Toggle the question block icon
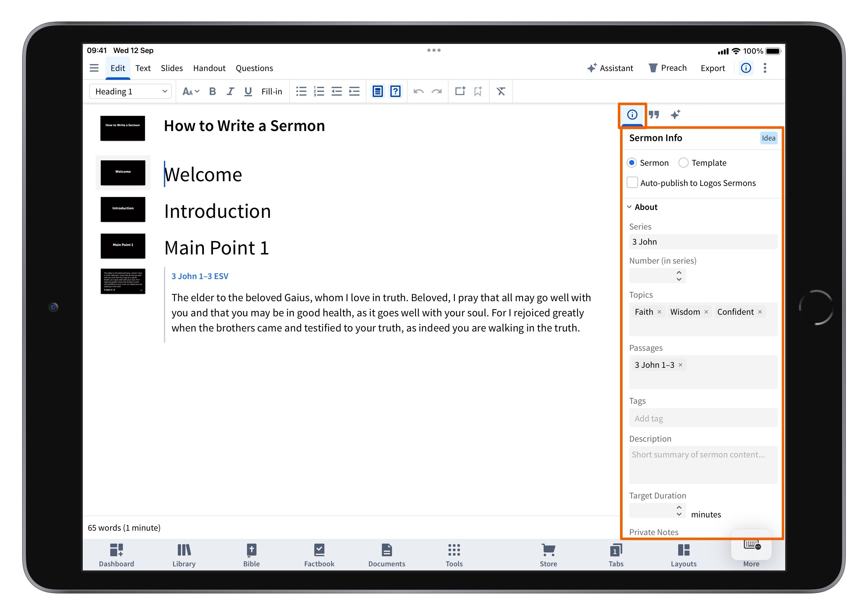 click(x=395, y=92)
